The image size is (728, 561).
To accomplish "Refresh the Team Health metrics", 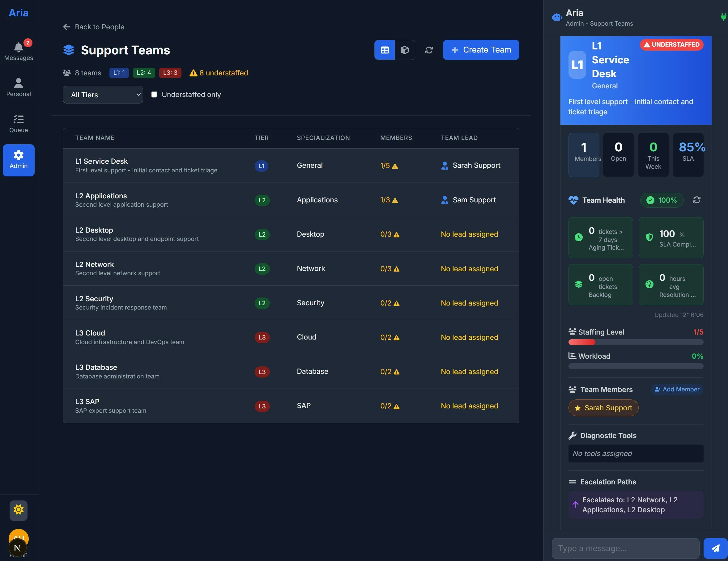I will coord(697,200).
